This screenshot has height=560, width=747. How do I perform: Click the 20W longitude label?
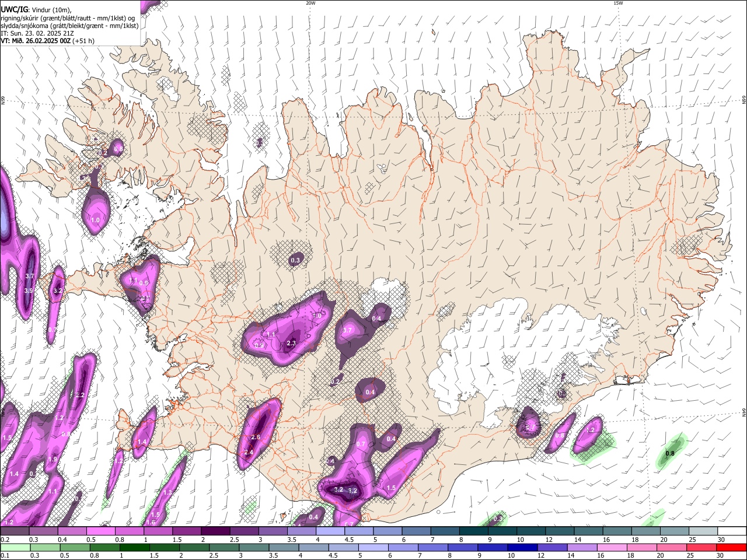click(x=310, y=3)
